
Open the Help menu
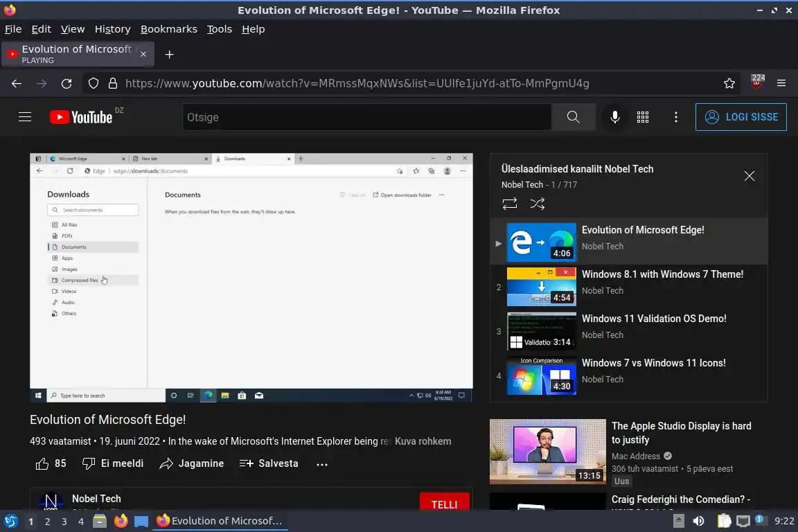(x=253, y=30)
